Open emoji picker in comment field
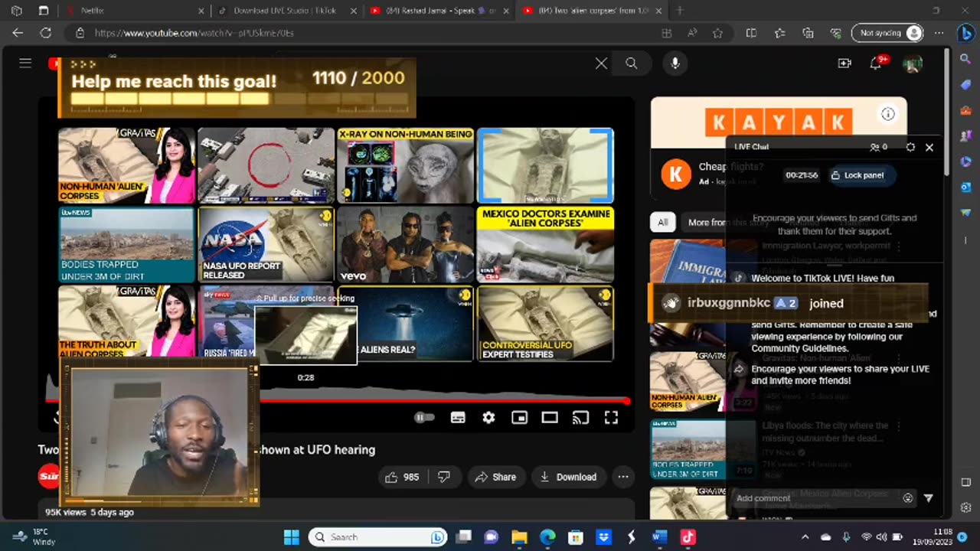The width and height of the screenshot is (980, 551). [x=908, y=498]
